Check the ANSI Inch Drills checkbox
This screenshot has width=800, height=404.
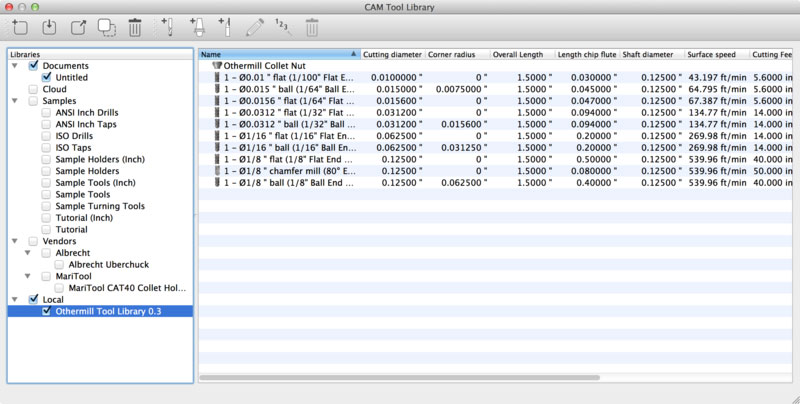click(47, 113)
